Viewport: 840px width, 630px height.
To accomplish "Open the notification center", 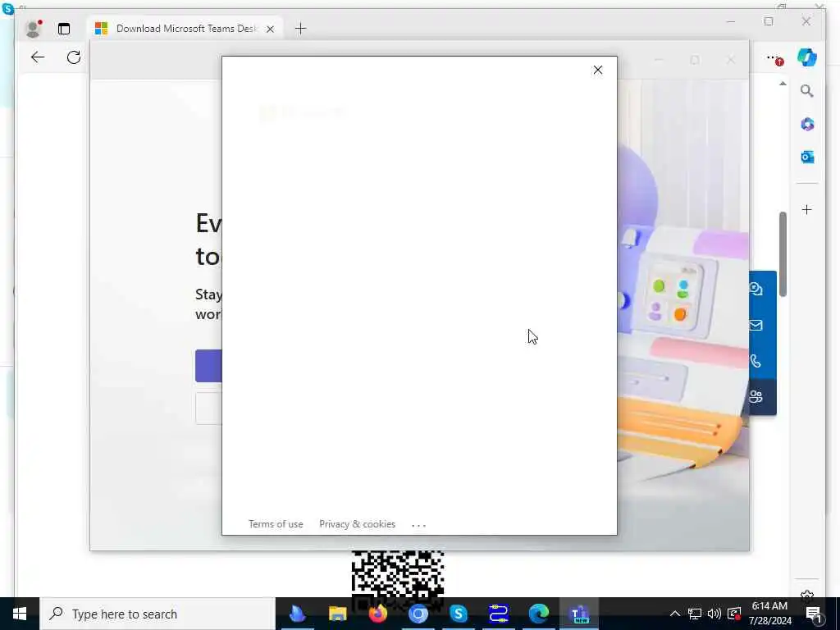I will (x=815, y=615).
